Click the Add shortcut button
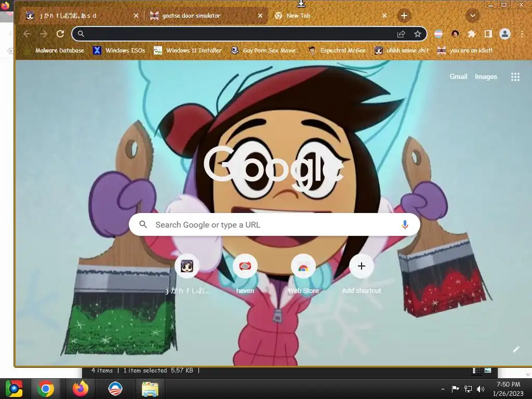 (362, 274)
